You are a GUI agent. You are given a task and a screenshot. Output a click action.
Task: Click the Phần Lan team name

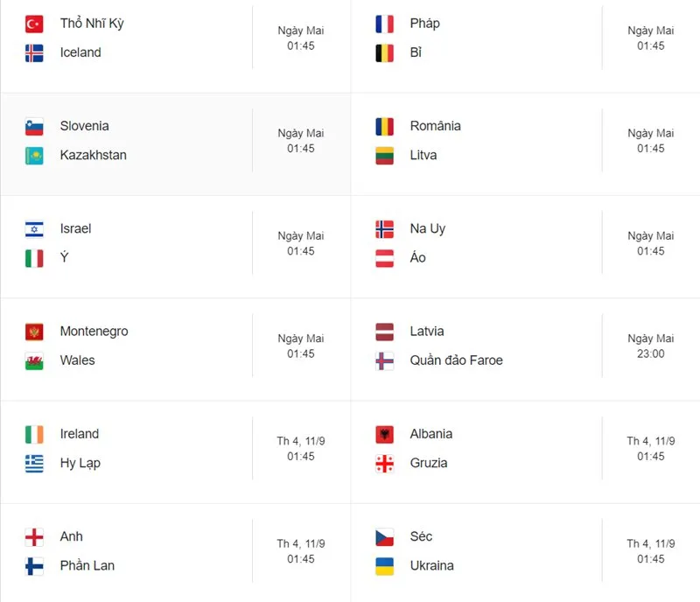tap(87, 565)
